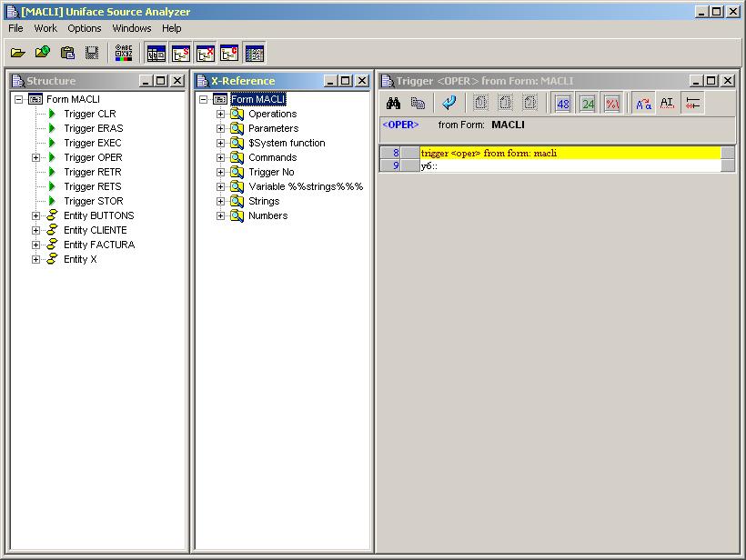This screenshot has height=560, width=746.
Task: Select Trigger EXEC in the Structure tree
Action: (93, 143)
